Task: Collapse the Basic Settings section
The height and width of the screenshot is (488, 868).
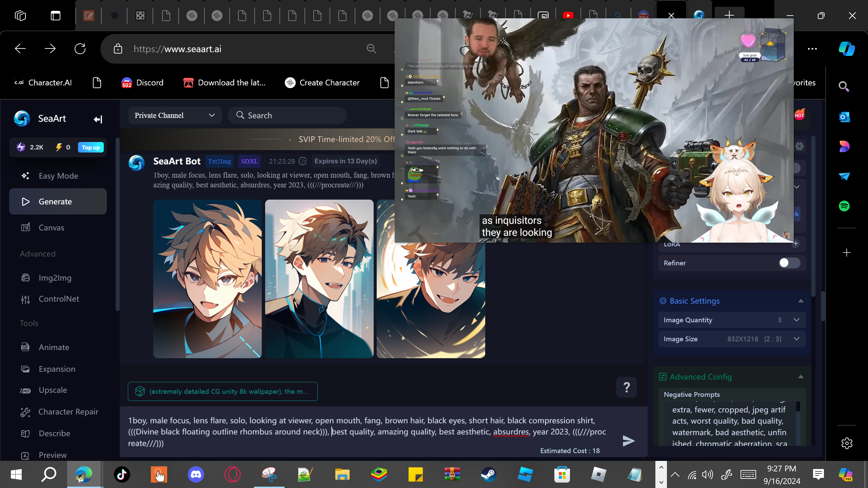Action: point(801,301)
